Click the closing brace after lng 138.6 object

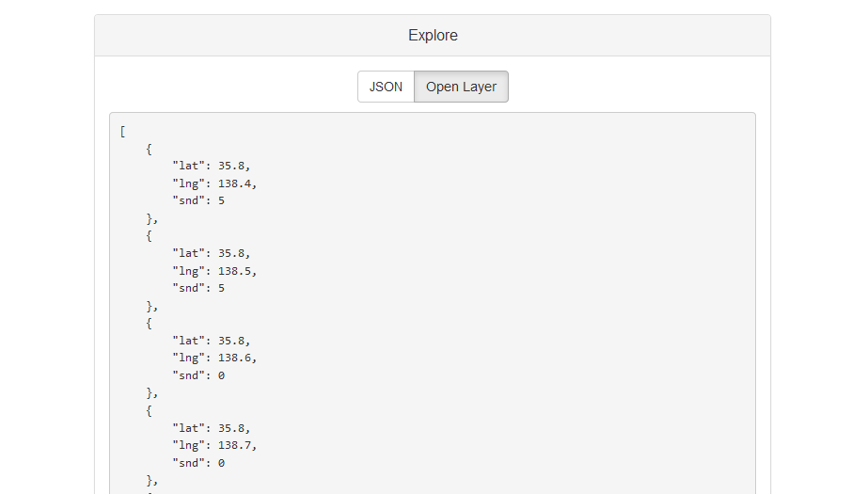pyautogui.click(x=151, y=393)
